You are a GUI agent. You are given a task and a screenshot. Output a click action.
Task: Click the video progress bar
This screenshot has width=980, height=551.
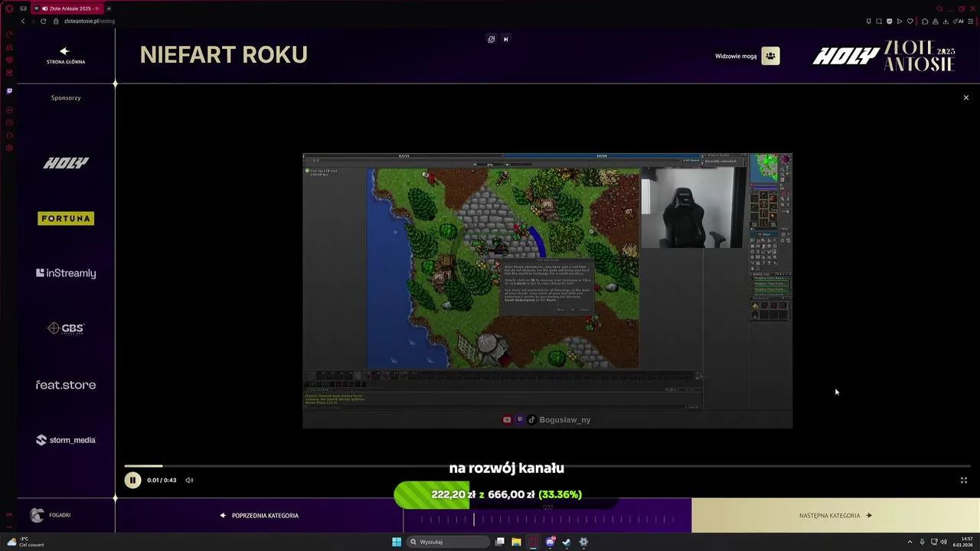547,465
